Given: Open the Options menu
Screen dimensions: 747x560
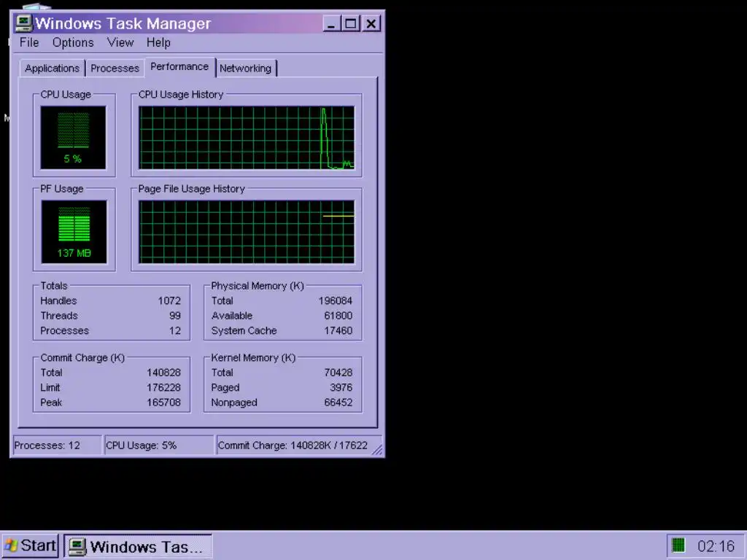Looking at the screenshot, I should point(73,42).
